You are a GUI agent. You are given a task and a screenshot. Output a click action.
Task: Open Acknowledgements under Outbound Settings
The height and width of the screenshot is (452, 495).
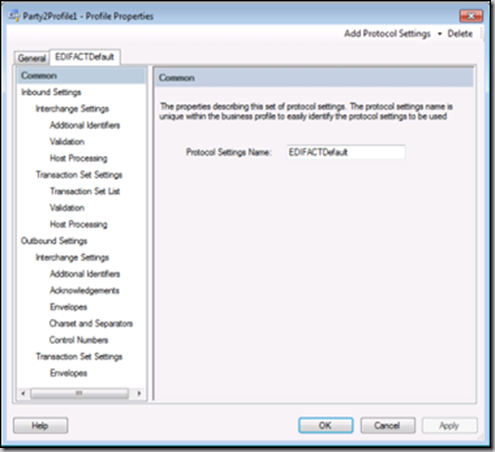84,290
